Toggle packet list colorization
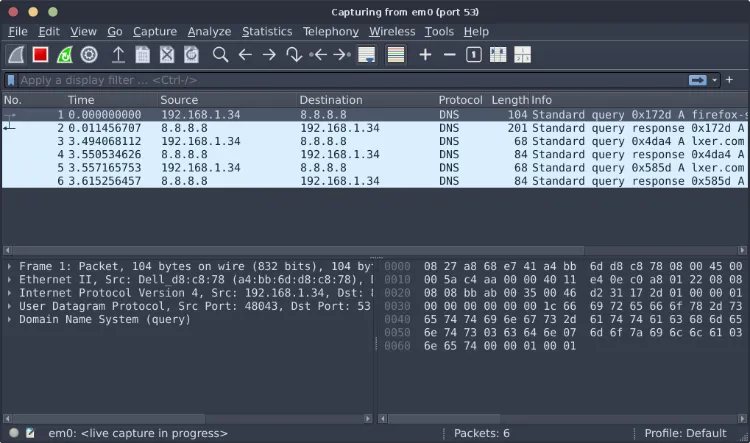750x443 pixels. [396, 55]
